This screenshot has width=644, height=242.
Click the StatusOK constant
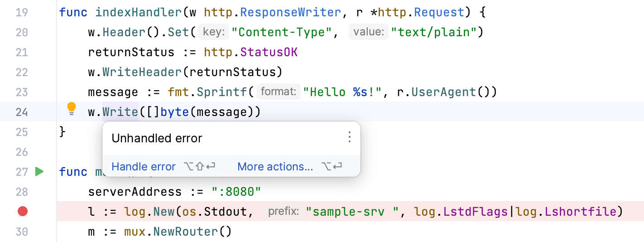[269, 52]
